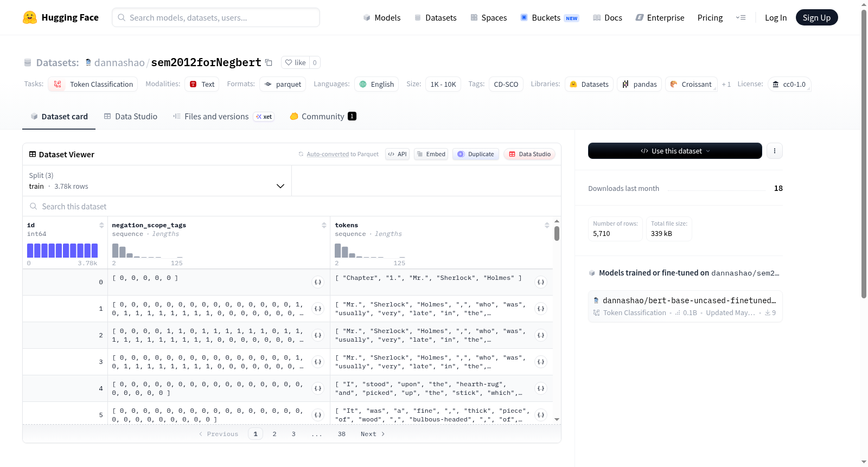Expand row 2 tokens cell braces icon
Screen dimensions: 868x467
(x=541, y=335)
